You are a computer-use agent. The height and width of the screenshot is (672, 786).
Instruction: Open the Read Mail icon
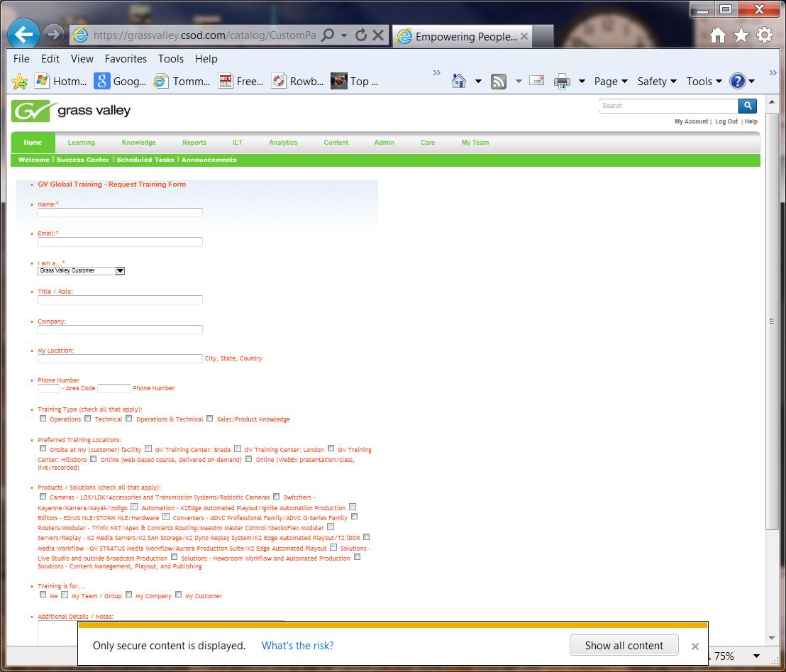pos(537,81)
